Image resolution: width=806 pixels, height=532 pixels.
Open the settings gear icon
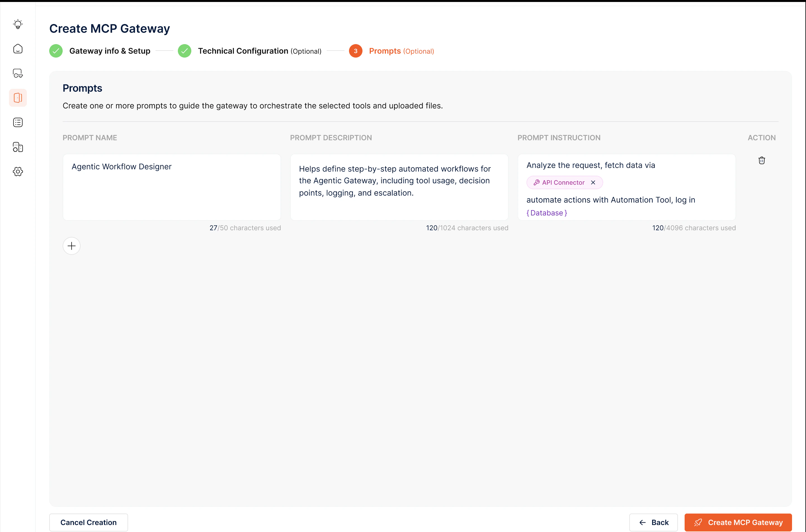click(18, 171)
